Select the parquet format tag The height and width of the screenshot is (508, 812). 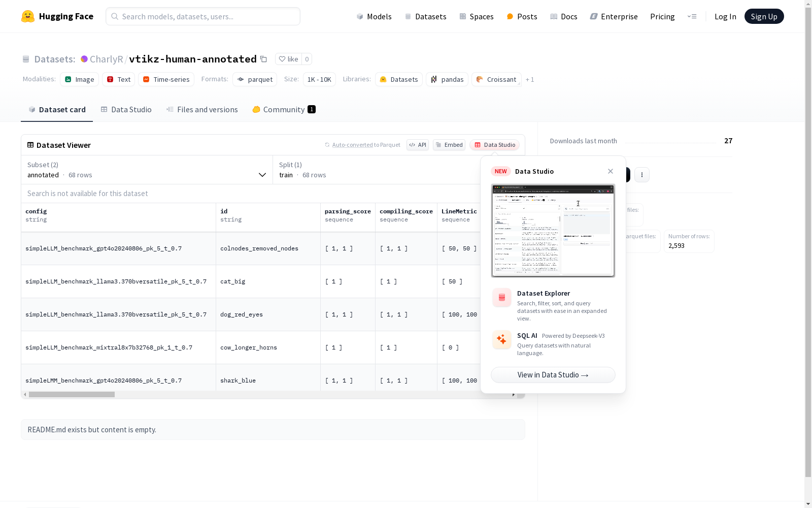[255, 79]
